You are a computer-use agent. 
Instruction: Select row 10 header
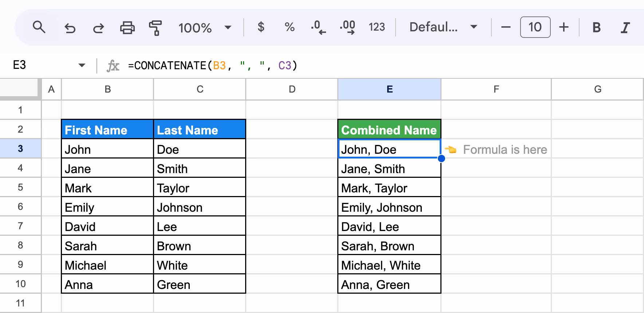pyautogui.click(x=20, y=283)
